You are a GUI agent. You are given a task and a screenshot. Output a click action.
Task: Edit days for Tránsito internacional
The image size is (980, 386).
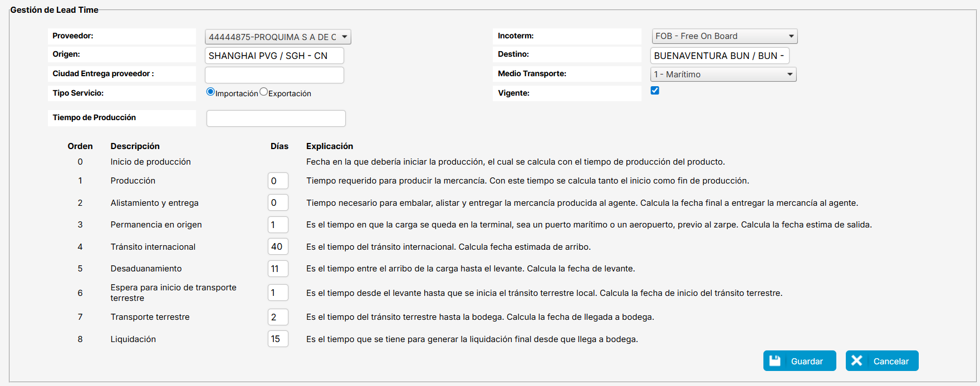(277, 246)
